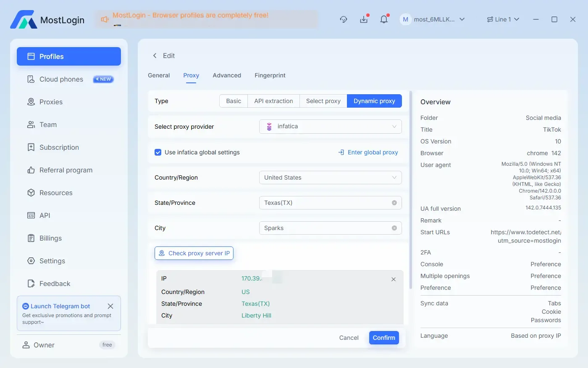The width and height of the screenshot is (588, 368).
Task: Open the proxy provider dropdown
Action: click(330, 126)
